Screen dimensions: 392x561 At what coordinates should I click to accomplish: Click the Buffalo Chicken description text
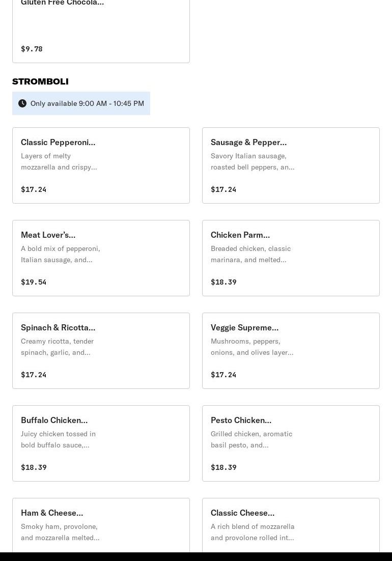coord(59,439)
